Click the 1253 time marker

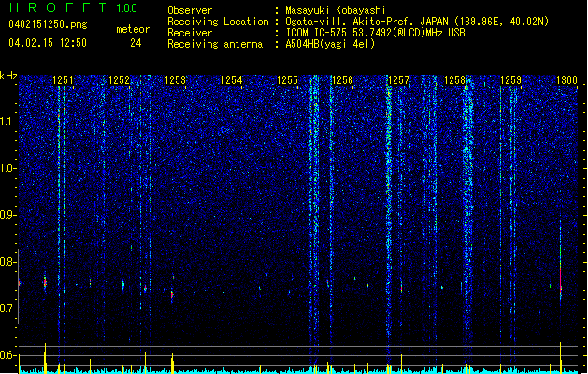175,80
